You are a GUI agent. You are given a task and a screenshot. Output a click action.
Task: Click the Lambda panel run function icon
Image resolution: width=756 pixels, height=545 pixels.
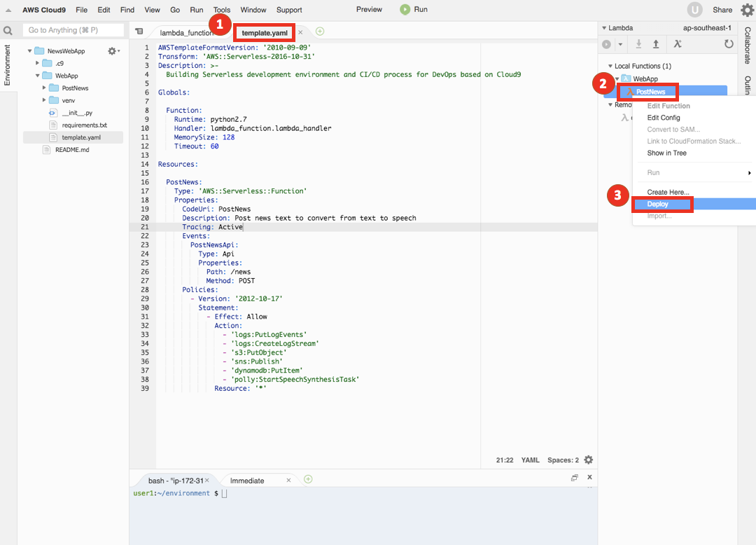[606, 44]
